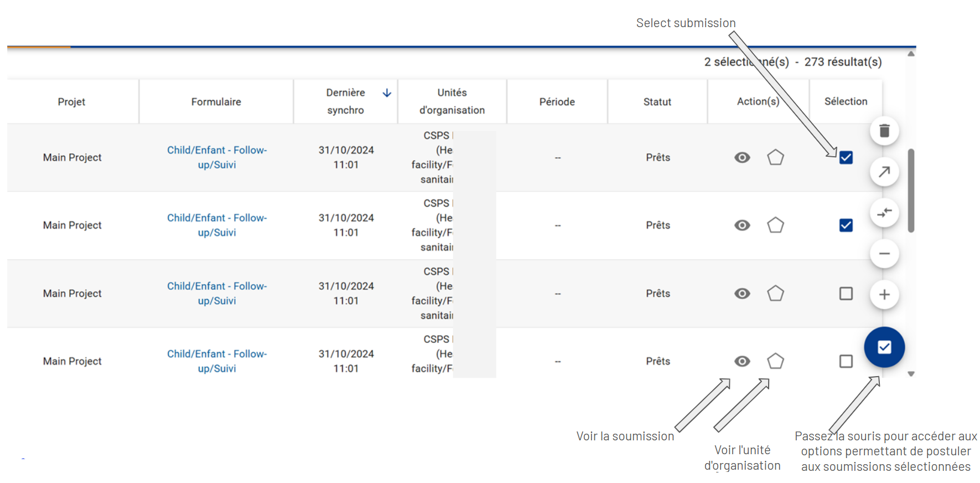Click the minus floating action button
Viewport: 980px width, 483px height.
[884, 254]
